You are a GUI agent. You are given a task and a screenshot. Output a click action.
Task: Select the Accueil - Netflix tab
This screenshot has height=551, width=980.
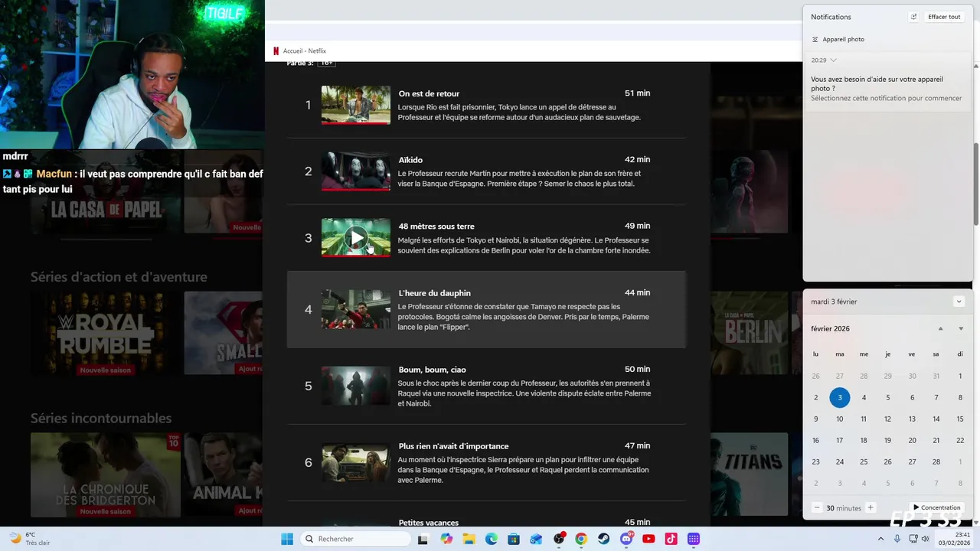[x=300, y=51]
